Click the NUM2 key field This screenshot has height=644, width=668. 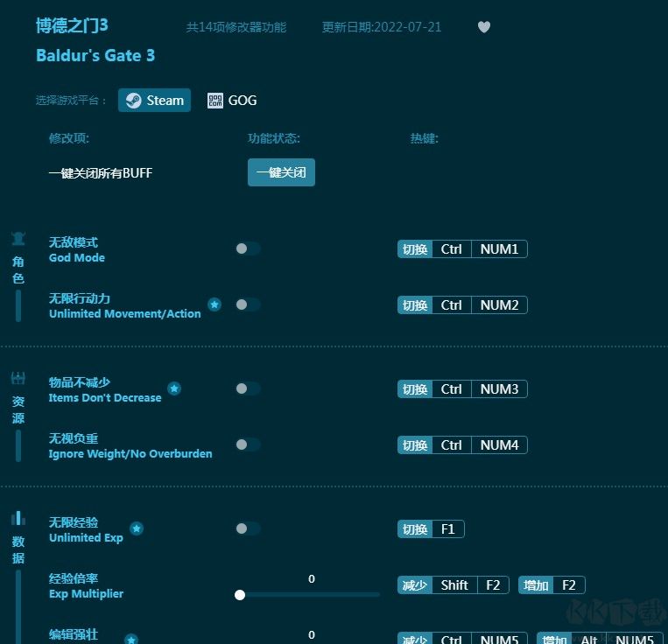pyautogui.click(x=499, y=305)
